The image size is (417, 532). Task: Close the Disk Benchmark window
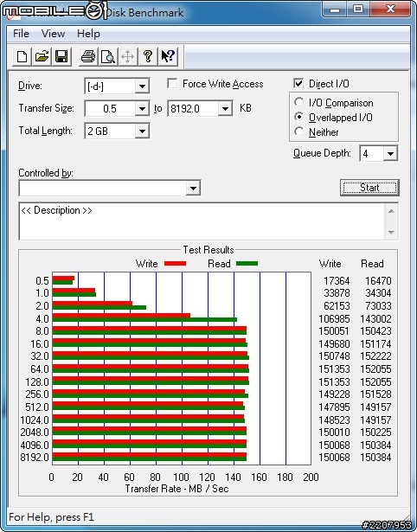(x=390, y=9)
